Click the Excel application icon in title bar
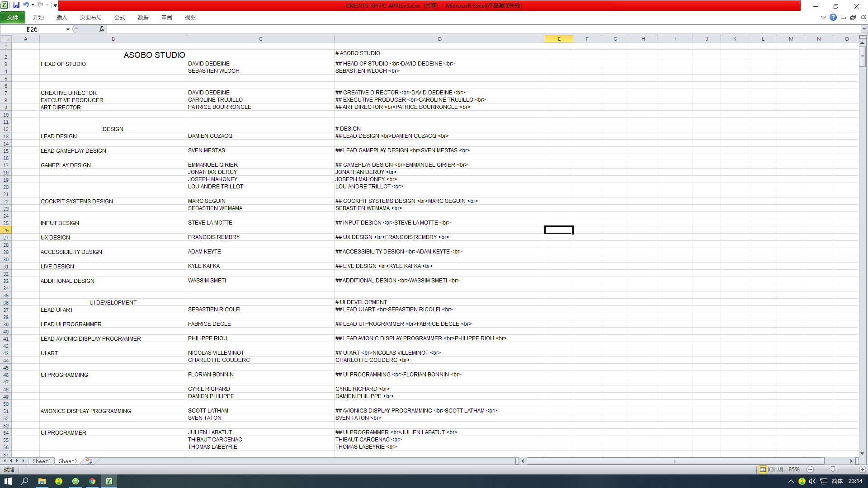 (4, 5)
